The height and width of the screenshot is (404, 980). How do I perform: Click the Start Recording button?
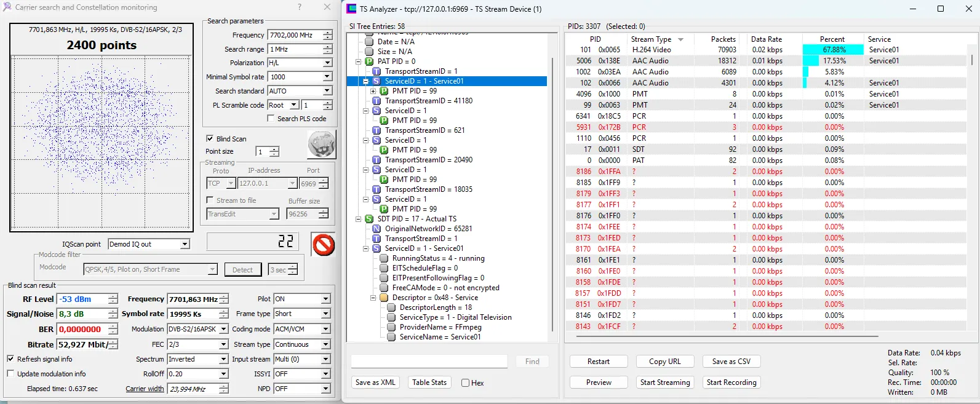(731, 382)
